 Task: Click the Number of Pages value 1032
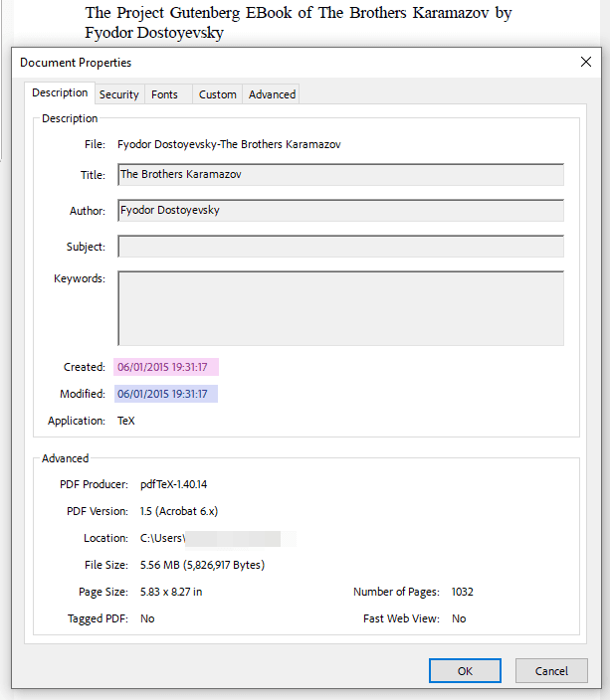(463, 592)
